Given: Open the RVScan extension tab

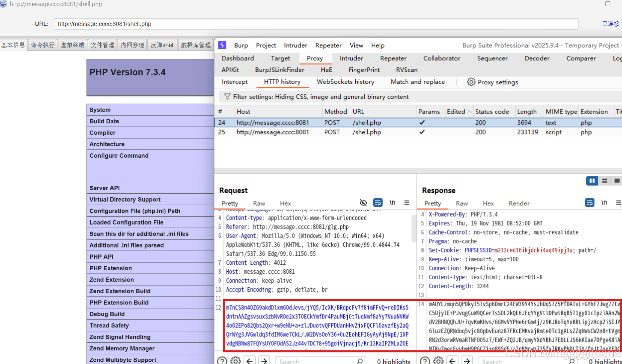Looking at the screenshot, I should [x=406, y=70].
